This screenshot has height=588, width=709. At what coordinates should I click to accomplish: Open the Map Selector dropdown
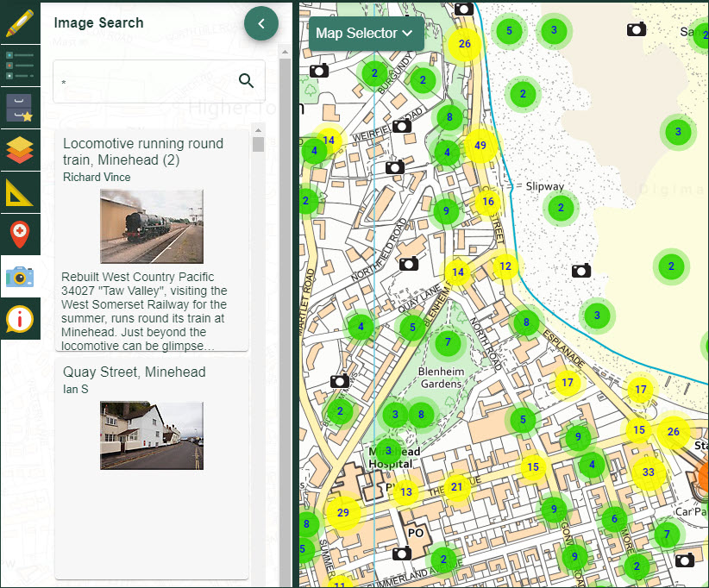(x=366, y=34)
